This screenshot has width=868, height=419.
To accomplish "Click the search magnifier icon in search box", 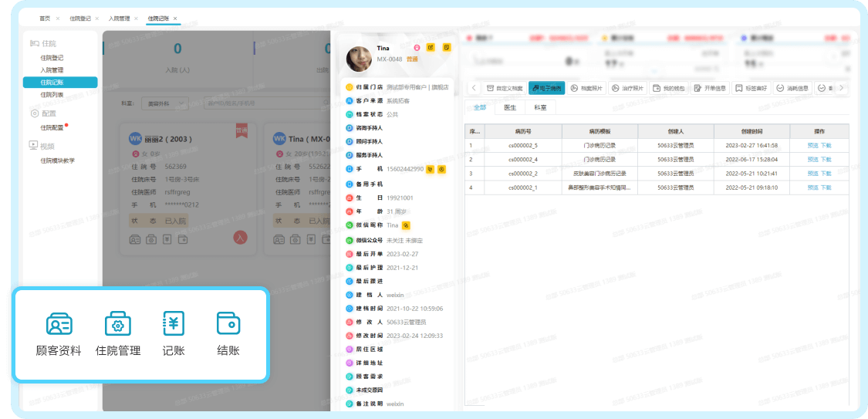I will coord(325,103).
